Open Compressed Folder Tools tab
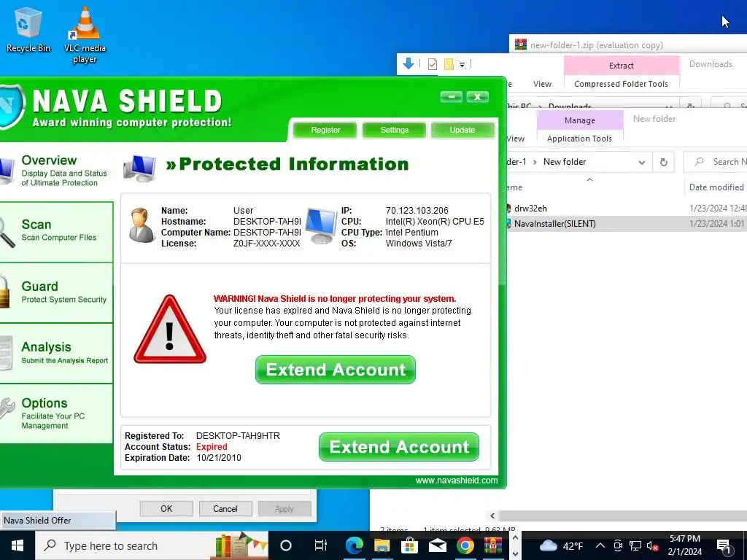747x560 pixels. [x=622, y=84]
